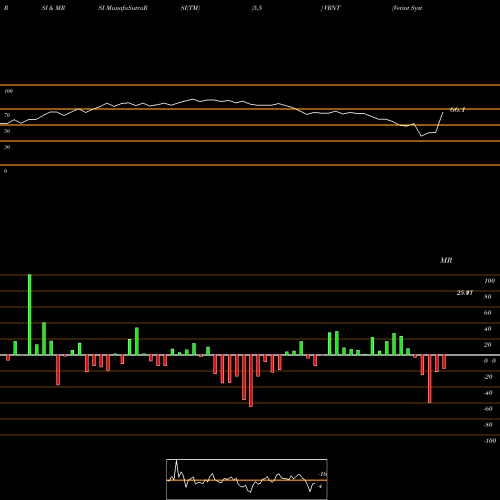Viewport: 500px width, 500px height.
Task: Click the MR axis label 80
Action: click(488, 297)
